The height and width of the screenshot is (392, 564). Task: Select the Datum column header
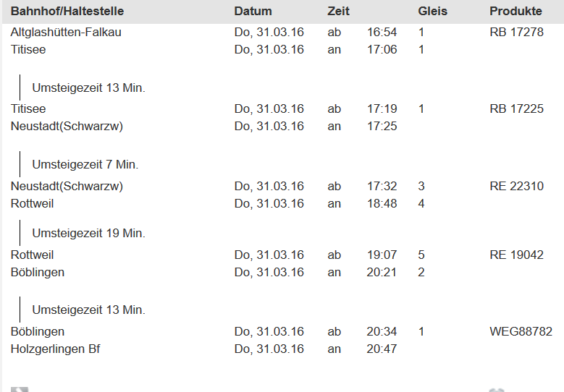tap(253, 12)
